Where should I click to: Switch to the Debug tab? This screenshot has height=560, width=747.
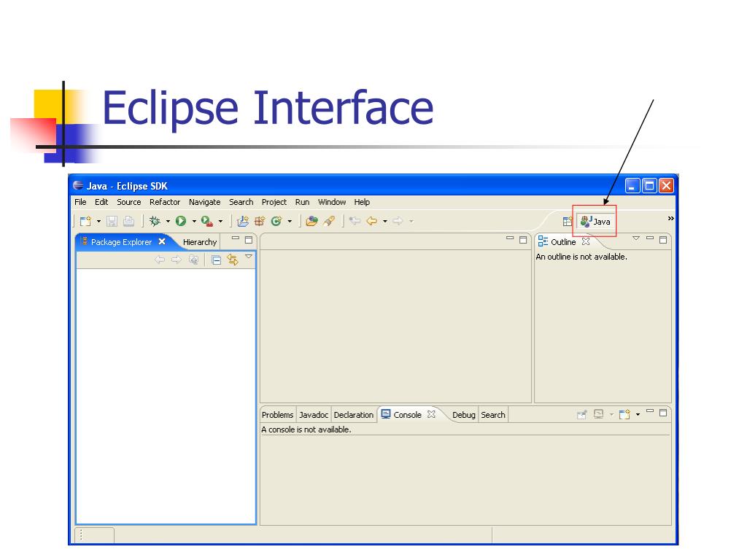pyautogui.click(x=463, y=415)
